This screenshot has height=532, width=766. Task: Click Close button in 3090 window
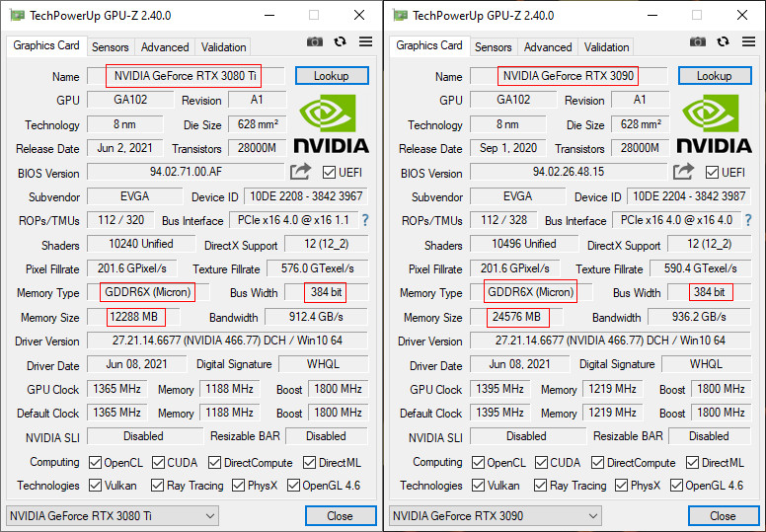[724, 516]
